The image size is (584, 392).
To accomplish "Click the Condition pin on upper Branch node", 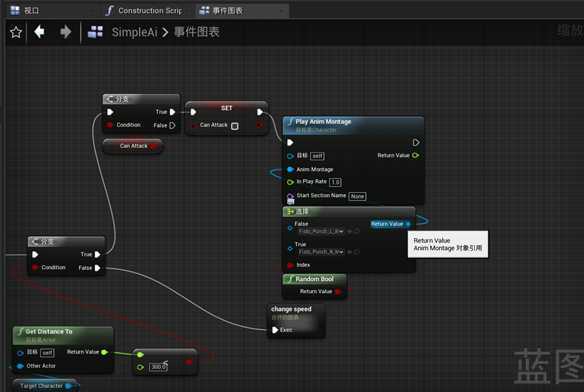I will point(109,125).
